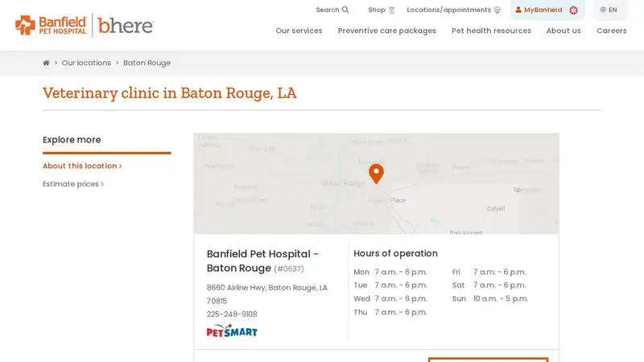Open Pet health resources menu
The width and height of the screenshot is (644, 362).
click(x=491, y=31)
